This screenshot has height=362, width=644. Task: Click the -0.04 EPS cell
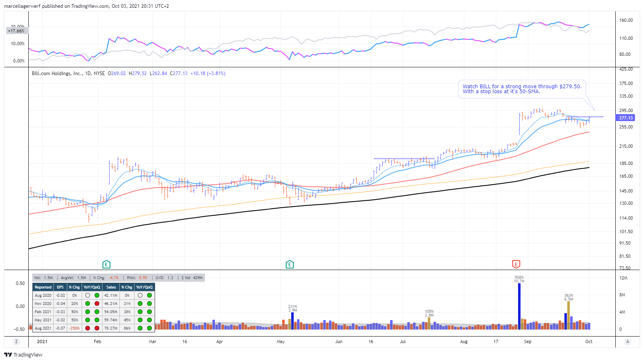pyautogui.click(x=60, y=304)
